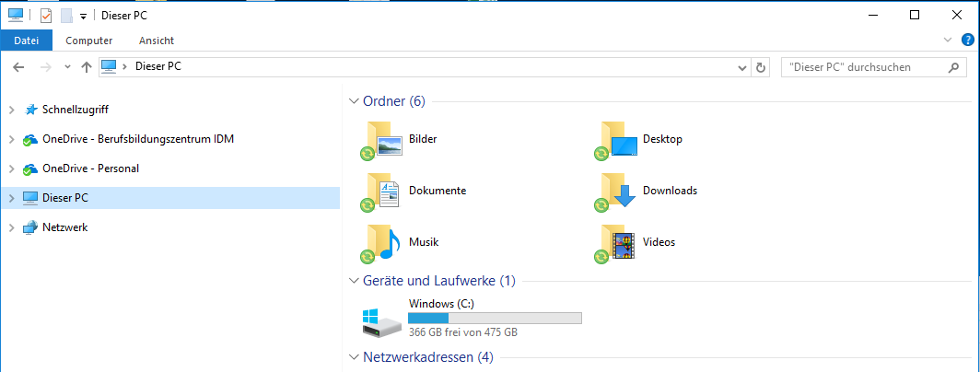Click the "366 GB frei von 475 GB" text
Screen dimensions: 980x372
click(463, 332)
